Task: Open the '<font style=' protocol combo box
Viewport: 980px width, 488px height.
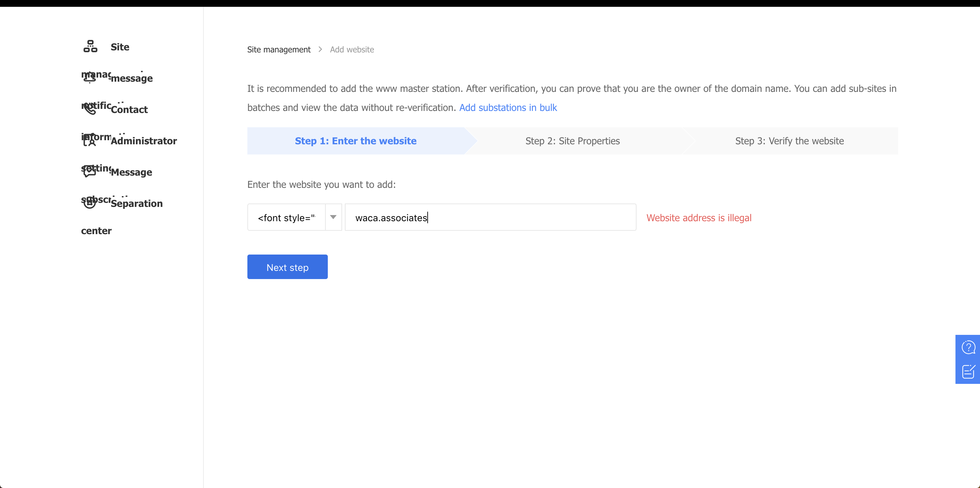Action: click(x=287, y=217)
